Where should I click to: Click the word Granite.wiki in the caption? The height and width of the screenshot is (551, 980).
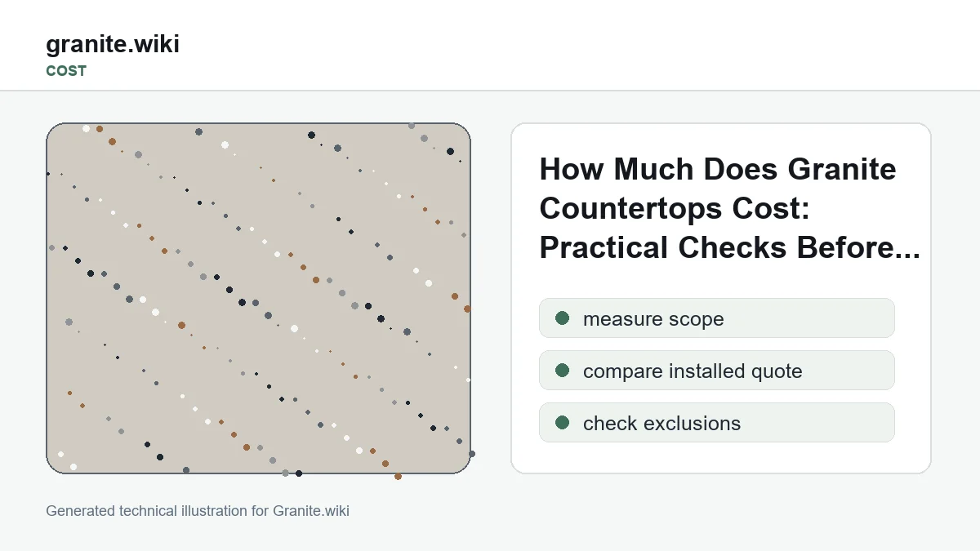point(311,511)
